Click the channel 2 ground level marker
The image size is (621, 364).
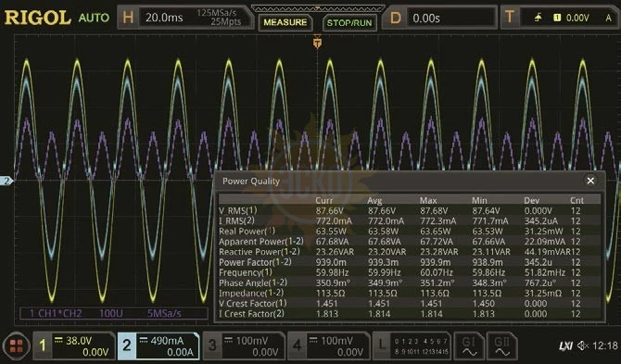click(6, 181)
